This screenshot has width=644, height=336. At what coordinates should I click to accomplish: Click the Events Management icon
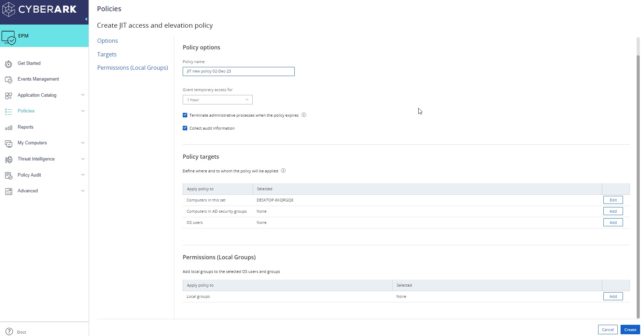coord(9,80)
